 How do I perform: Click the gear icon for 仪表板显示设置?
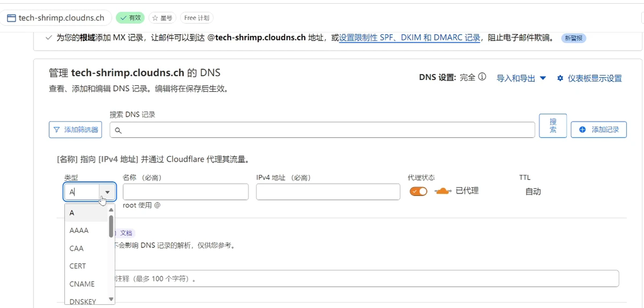point(560,78)
